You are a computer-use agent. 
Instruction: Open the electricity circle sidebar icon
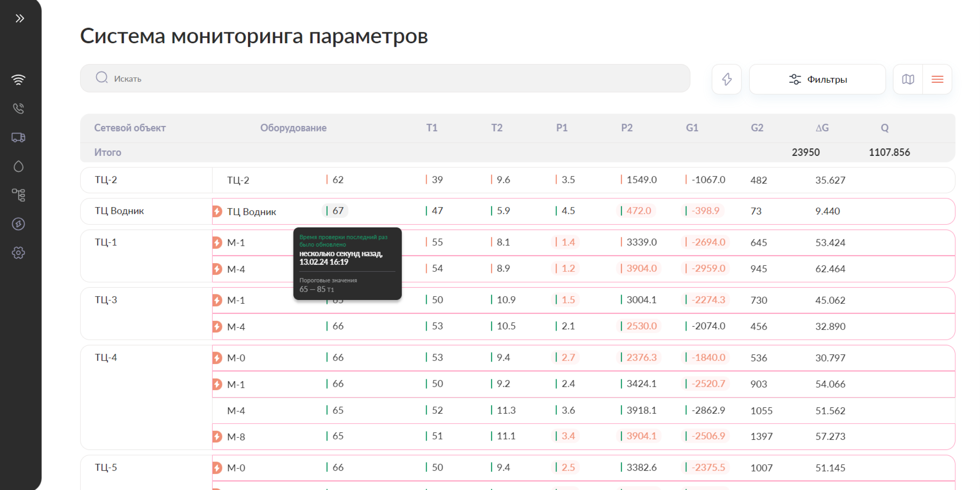pos(18,224)
